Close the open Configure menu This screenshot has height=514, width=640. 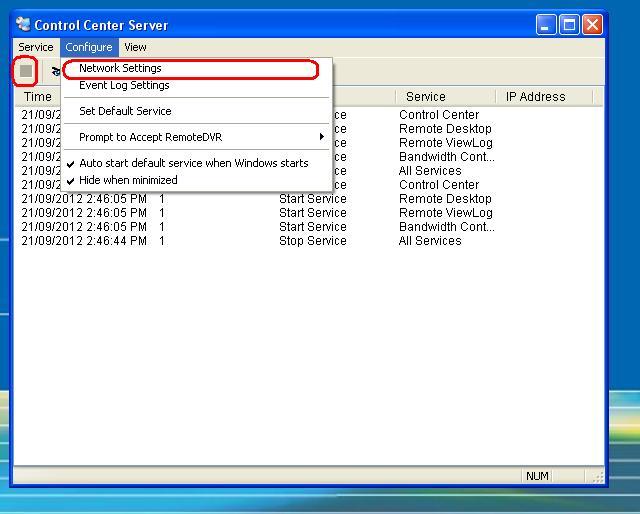(89, 47)
